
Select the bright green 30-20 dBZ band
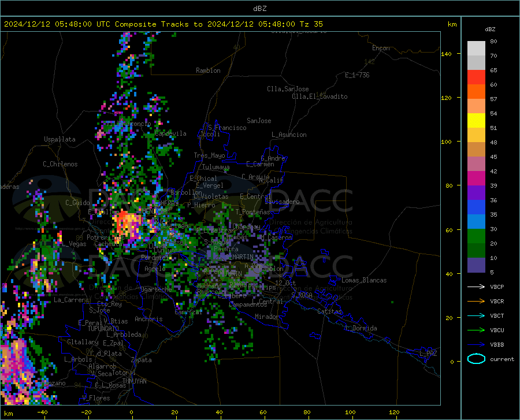476,236
